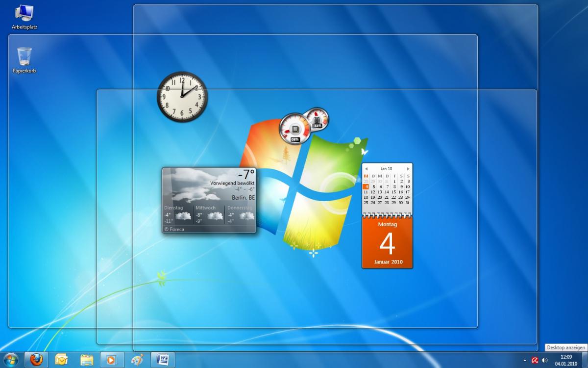Show desktop via Desktop anzeigen
This screenshot has height=368, width=588.
click(x=585, y=359)
